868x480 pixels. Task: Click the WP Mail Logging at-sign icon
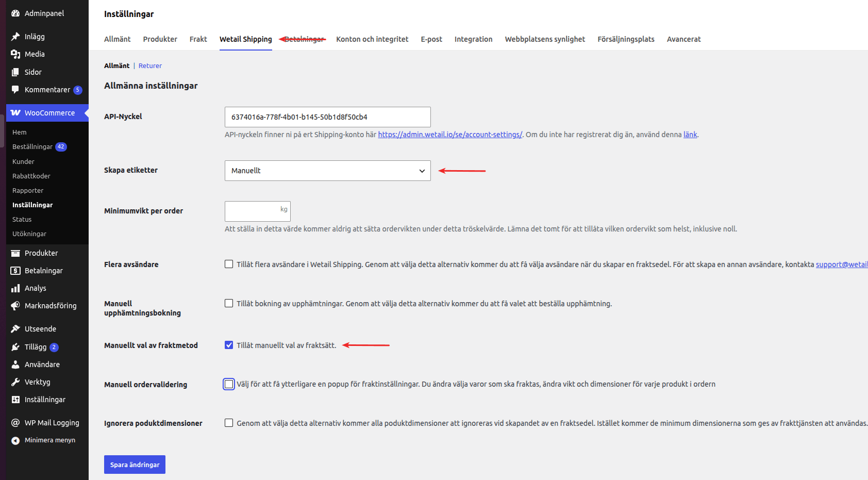click(x=15, y=423)
